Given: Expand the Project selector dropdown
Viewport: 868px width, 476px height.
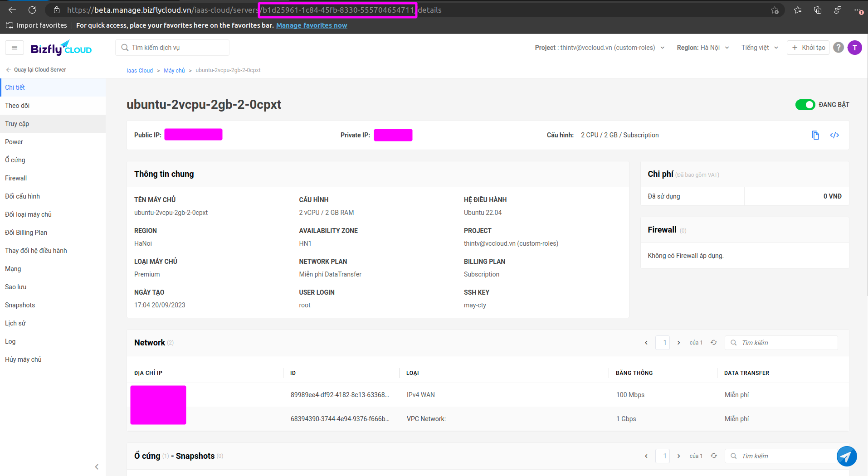Looking at the screenshot, I should 600,48.
